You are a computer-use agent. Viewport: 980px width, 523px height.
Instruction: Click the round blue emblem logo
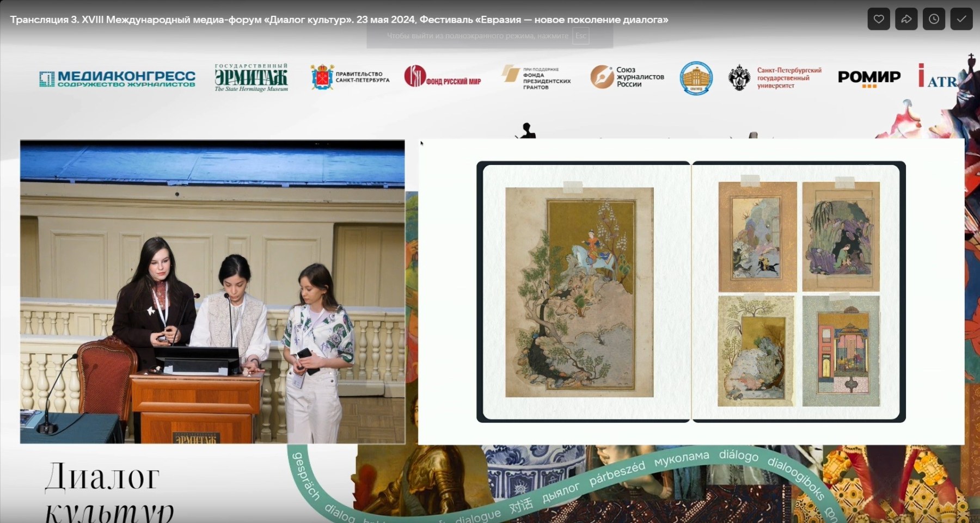[696, 78]
